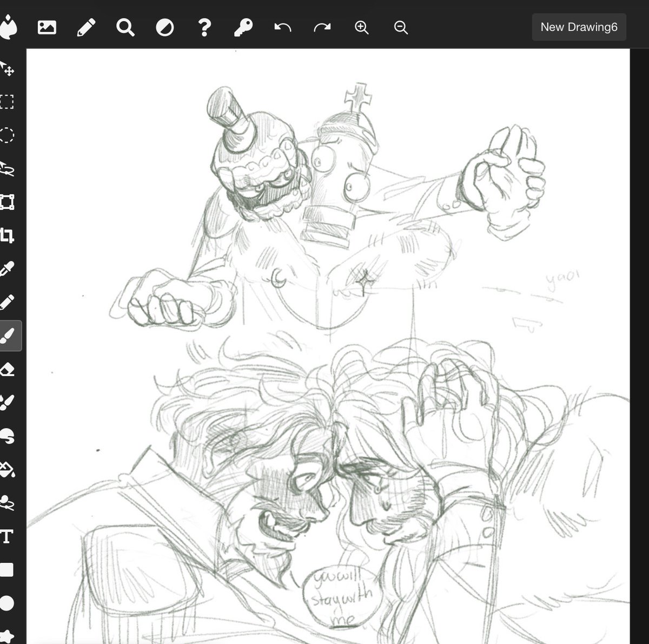Click the cross atop the sketched helmet
Viewport: 649px width, 644px height.
pyautogui.click(x=358, y=98)
